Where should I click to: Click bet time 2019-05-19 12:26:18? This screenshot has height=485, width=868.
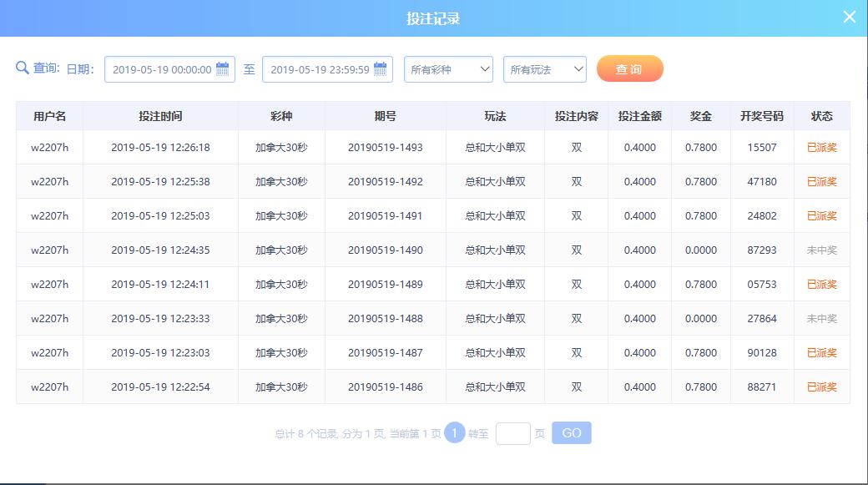[x=160, y=147]
